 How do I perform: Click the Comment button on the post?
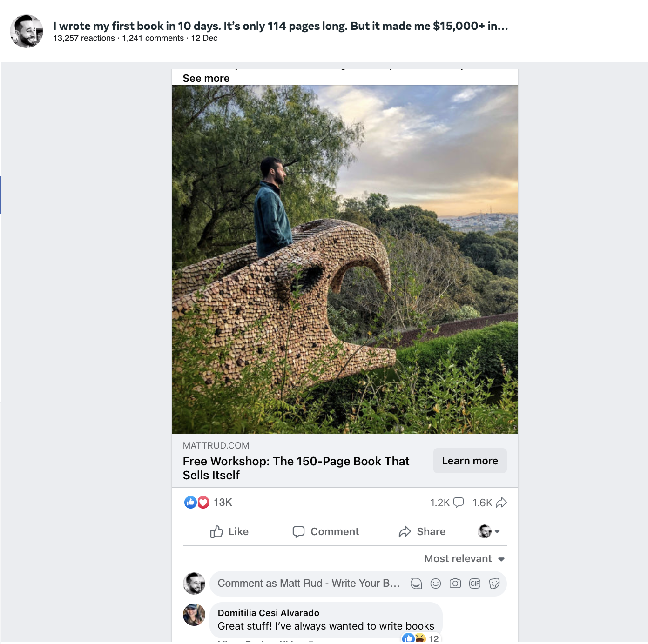326,531
